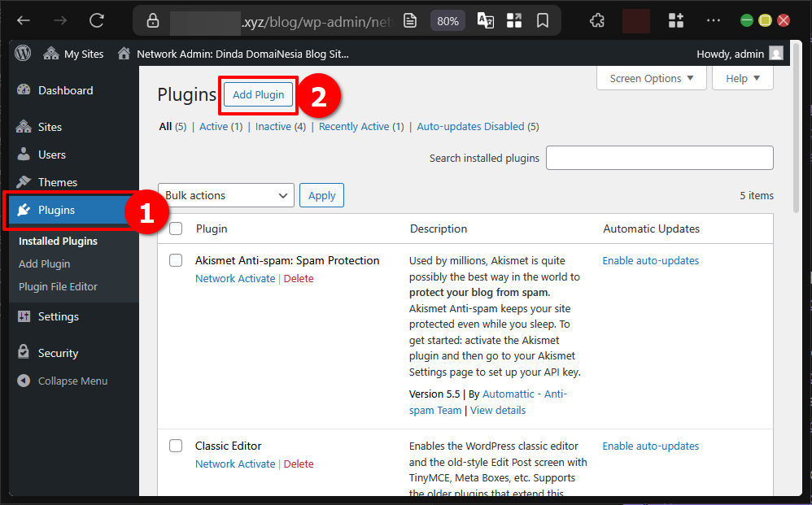The width and height of the screenshot is (812, 505).
Task: Network Activate the Akismet plugin
Action: pyautogui.click(x=235, y=278)
